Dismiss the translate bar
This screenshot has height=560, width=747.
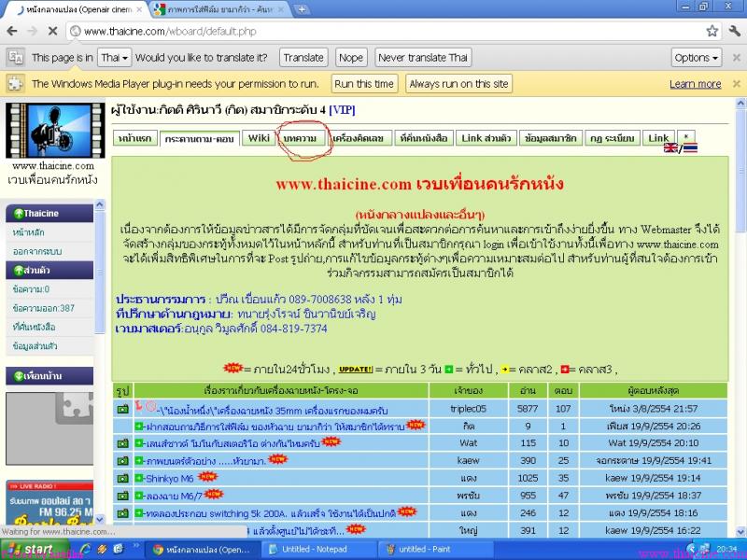pyautogui.click(x=736, y=58)
